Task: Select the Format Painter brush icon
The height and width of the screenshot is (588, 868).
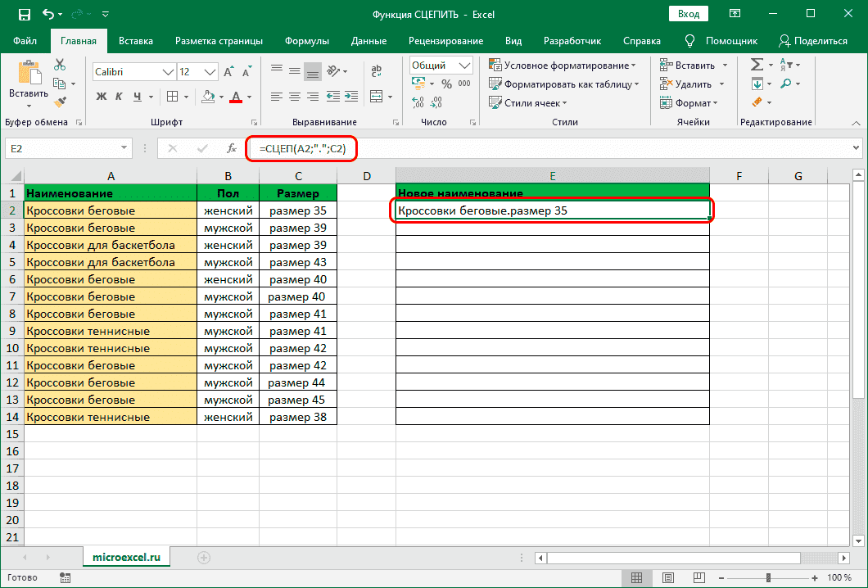Action: click(60, 102)
